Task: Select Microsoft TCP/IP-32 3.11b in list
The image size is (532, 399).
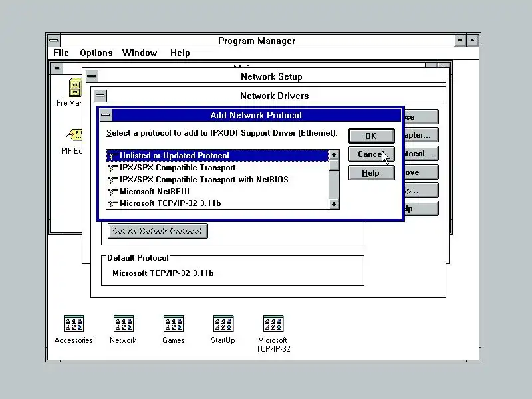Action: point(217,203)
